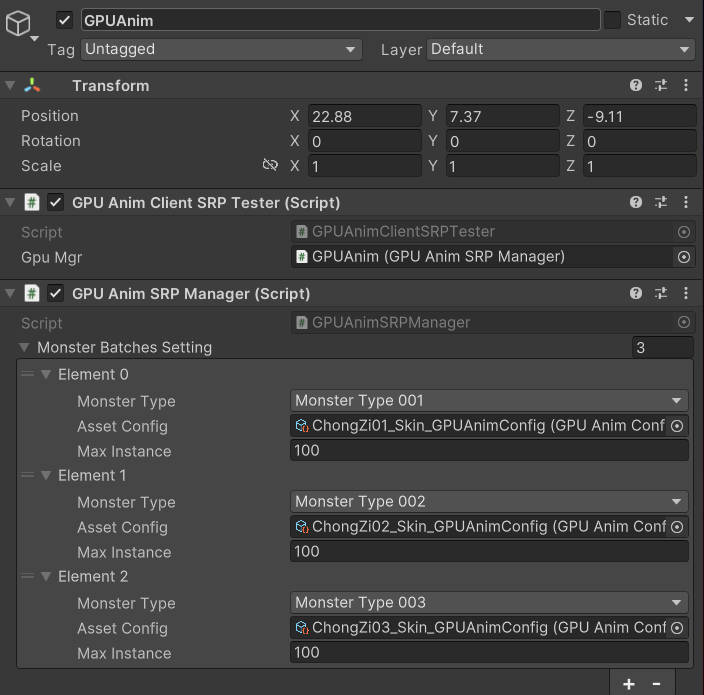Toggle GPUAnim game object active checkbox
Image resolution: width=704 pixels, height=695 pixels.
point(65,20)
